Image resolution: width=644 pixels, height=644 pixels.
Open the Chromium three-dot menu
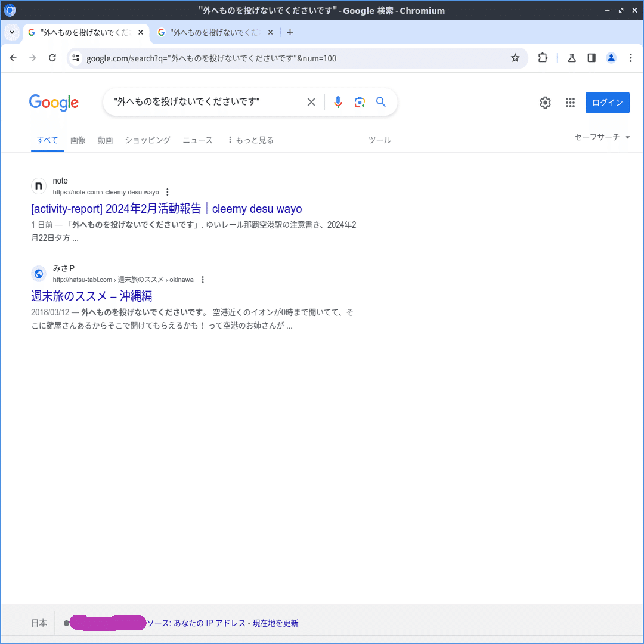click(631, 58)
